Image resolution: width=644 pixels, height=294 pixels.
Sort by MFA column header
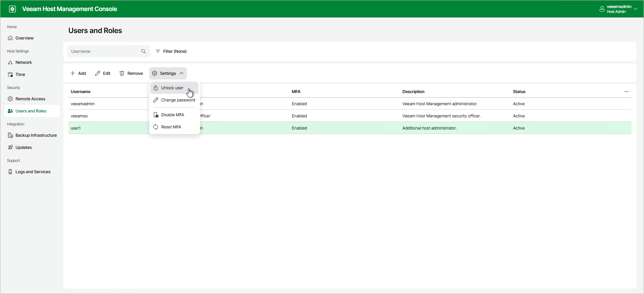click(296, 92)
